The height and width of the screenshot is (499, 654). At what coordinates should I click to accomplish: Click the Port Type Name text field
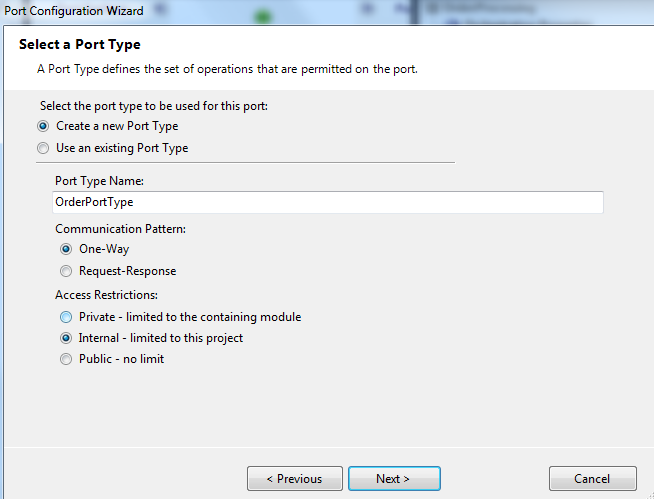[x=328, y=202]
